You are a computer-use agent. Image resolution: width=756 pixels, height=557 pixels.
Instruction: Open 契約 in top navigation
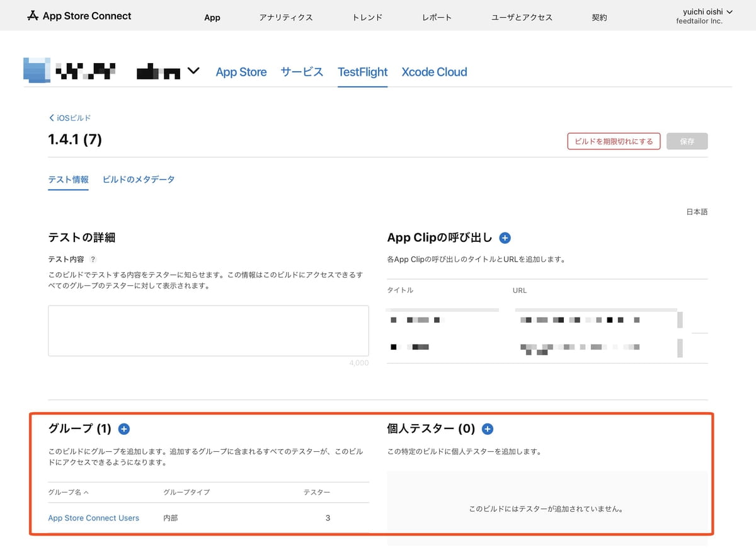599,18
